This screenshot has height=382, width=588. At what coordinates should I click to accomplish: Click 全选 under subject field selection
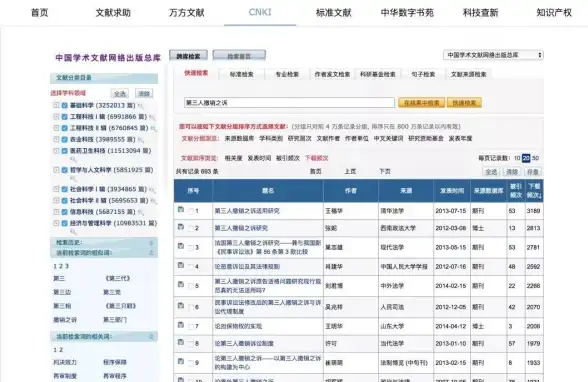[x=120, y=94]
